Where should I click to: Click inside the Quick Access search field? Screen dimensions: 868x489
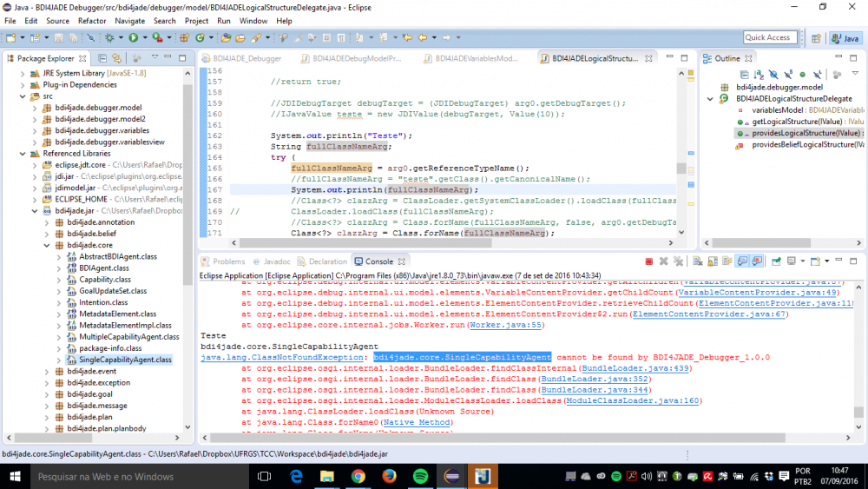tap(768, 37)
